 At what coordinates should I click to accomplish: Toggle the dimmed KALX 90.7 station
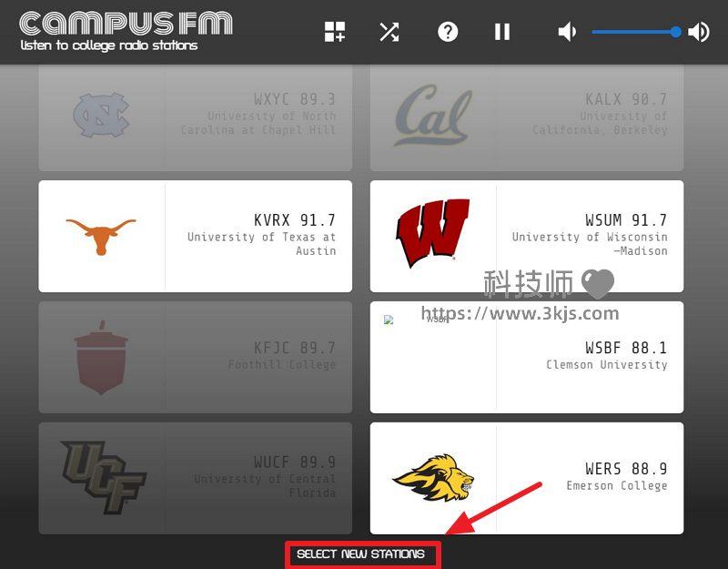click(527, 118)
